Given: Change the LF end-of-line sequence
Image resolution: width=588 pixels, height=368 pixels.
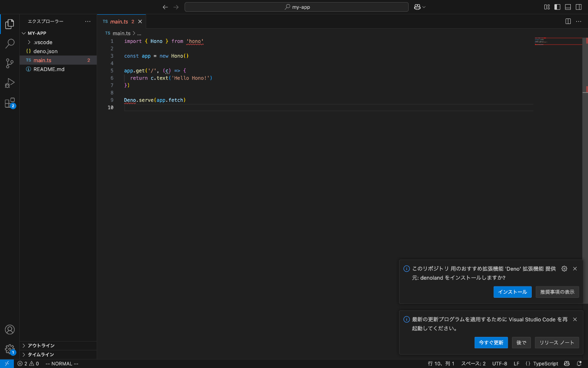Looking at the screenshot, I should pos(517,364).
